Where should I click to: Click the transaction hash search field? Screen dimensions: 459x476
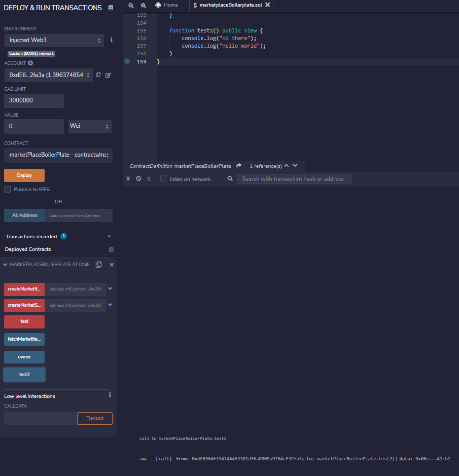tap(294, 178)
